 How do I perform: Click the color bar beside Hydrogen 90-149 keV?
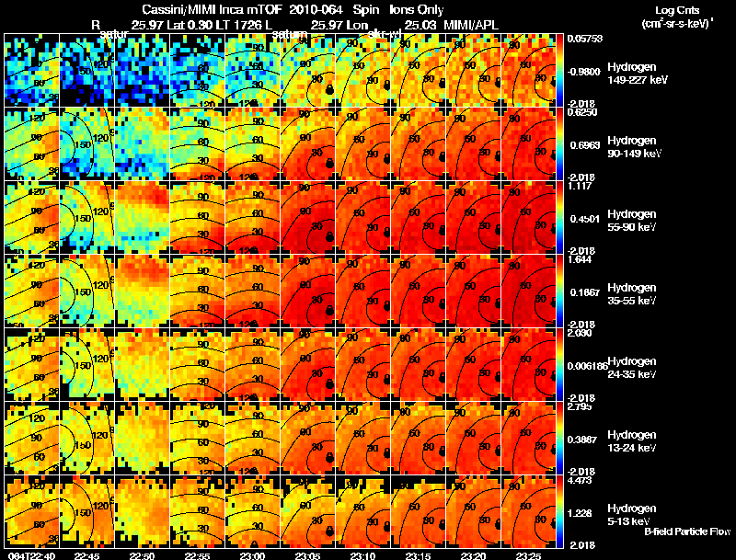[560, 143]
